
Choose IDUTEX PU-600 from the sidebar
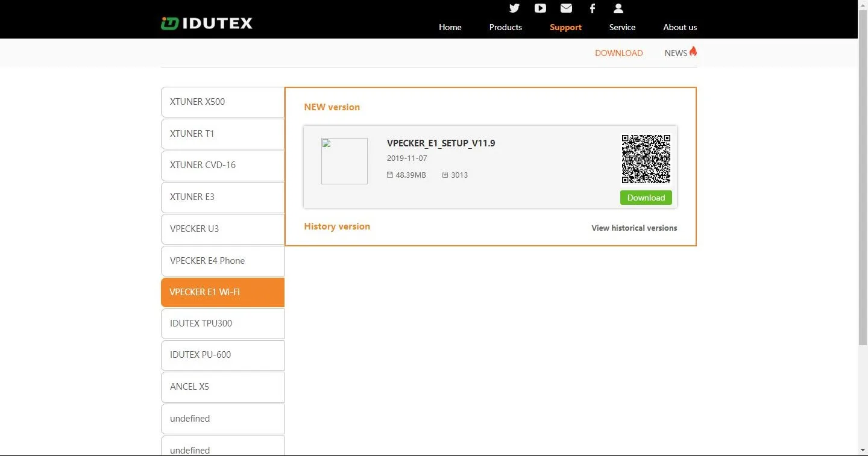pos(222,355)
